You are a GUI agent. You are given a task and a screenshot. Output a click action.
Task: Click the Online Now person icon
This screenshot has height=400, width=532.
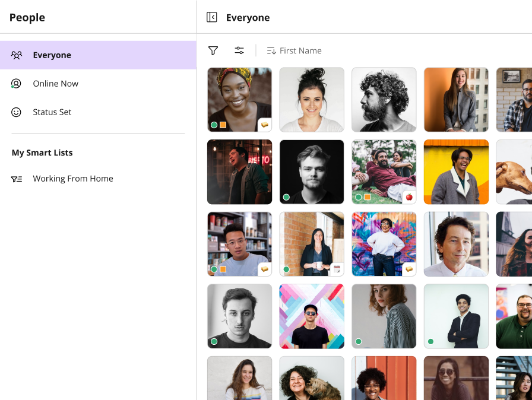pyautogui.click(x=16, y=84)
